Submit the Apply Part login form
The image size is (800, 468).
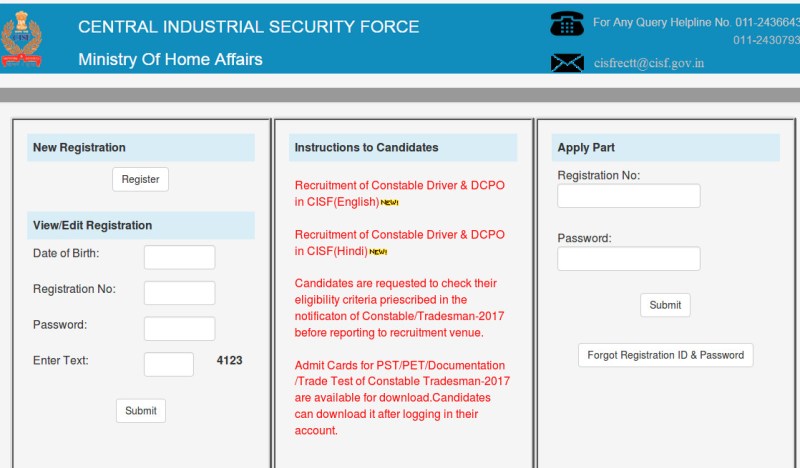(665, 305)
